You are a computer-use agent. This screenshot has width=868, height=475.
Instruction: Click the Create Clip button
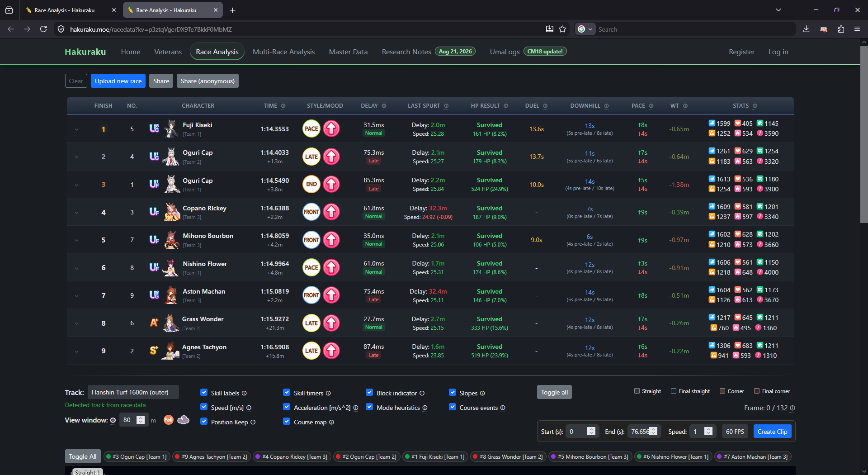(772, 432)
